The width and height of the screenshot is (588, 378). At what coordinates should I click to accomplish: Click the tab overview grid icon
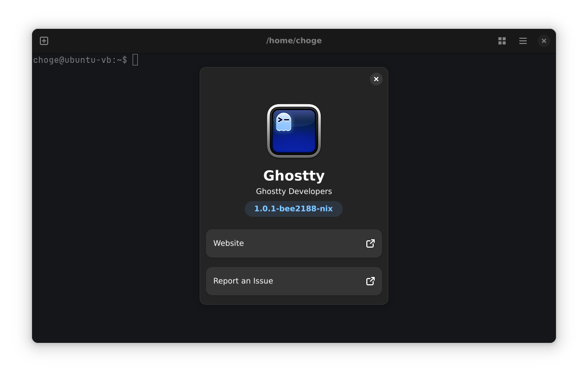[502, 40]
